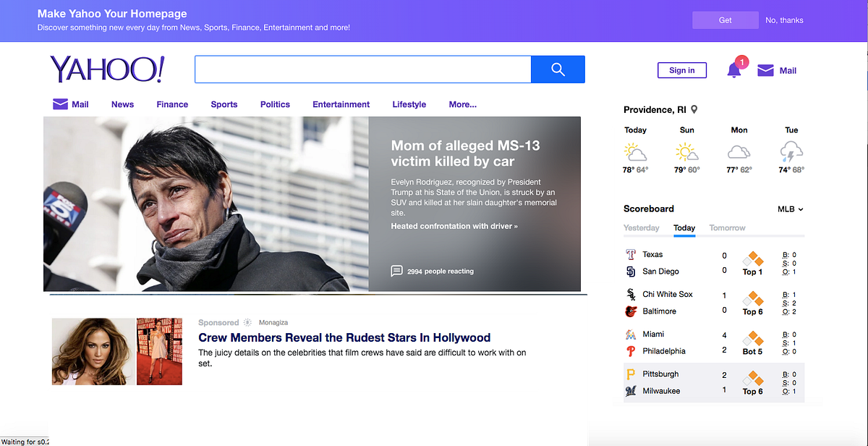The width and height of the screenshot is (868, 446).
Task: Click the Mail envelope icon at top right
Action: [x=765, y=70]
